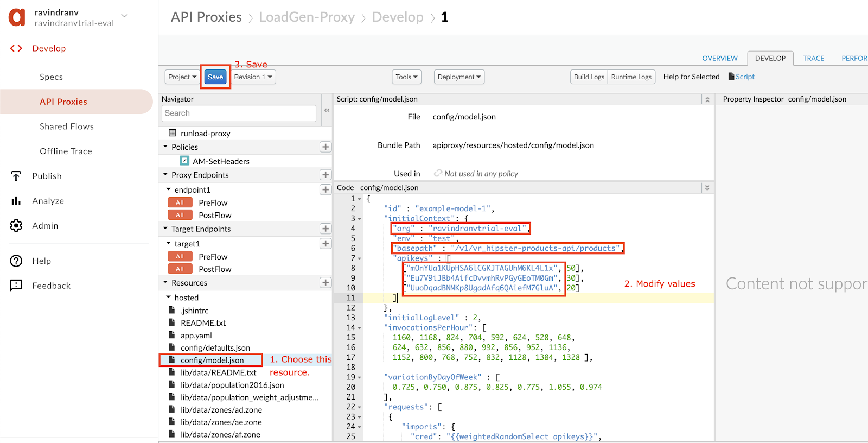Add a new policy with plus icon
Viewport: 868px width, 443px height.
coord(325,147)
